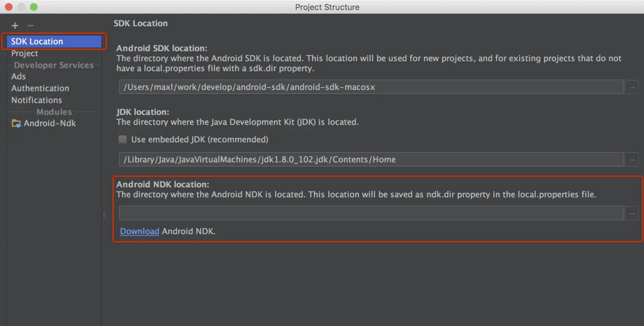Viewport: 644px width, 326px height.
Task: Click the JDK location heading
Action: tap(143, 112)
